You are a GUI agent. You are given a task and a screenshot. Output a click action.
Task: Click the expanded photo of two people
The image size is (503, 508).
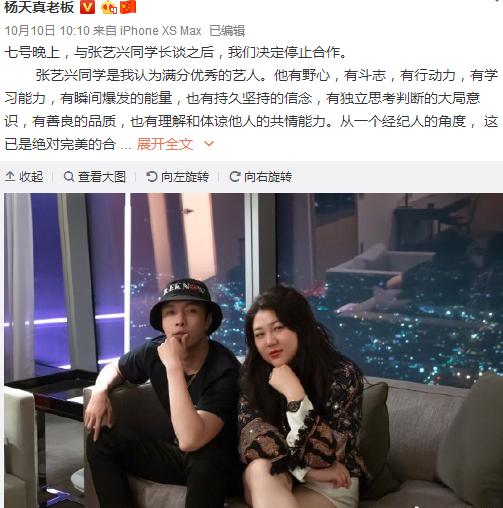tap(253, 350)
